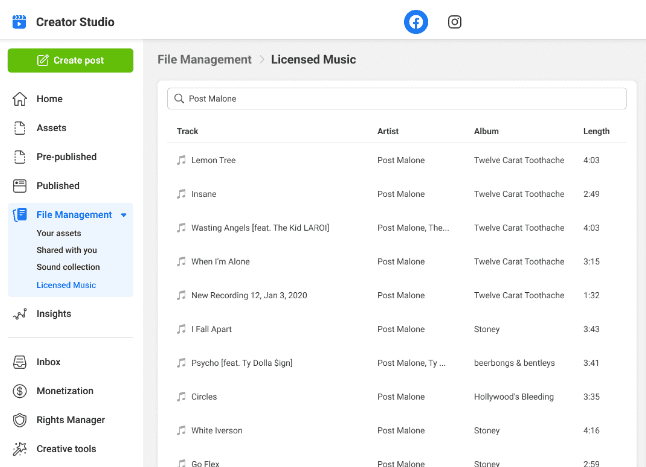Switch to the Facebook platform icon
This screenshot has height=467, width=646.
pos(416,22)
